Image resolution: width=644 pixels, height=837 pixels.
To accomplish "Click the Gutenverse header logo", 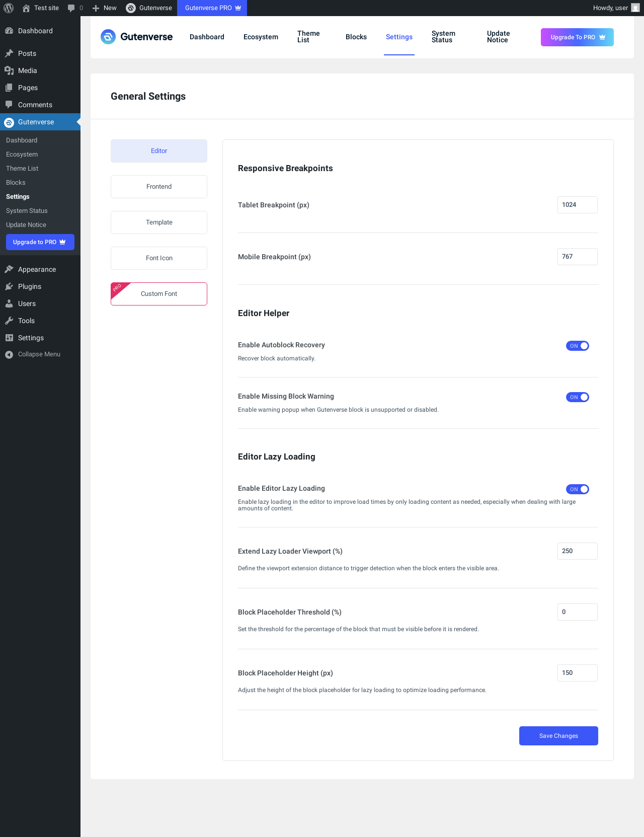I will (136, 37).
